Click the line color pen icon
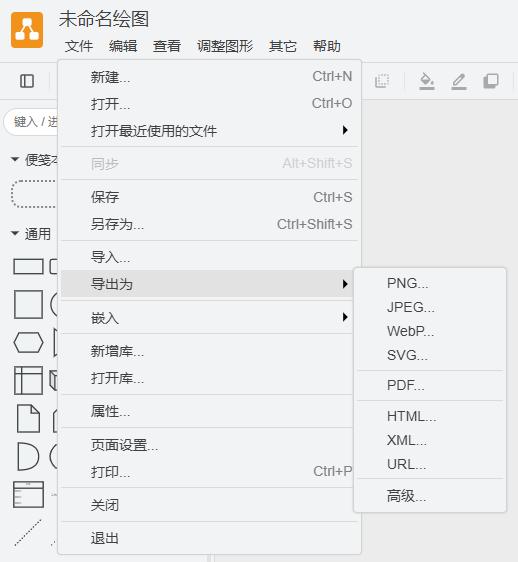This screenshot has width=518, height=562. coord(459,81)
